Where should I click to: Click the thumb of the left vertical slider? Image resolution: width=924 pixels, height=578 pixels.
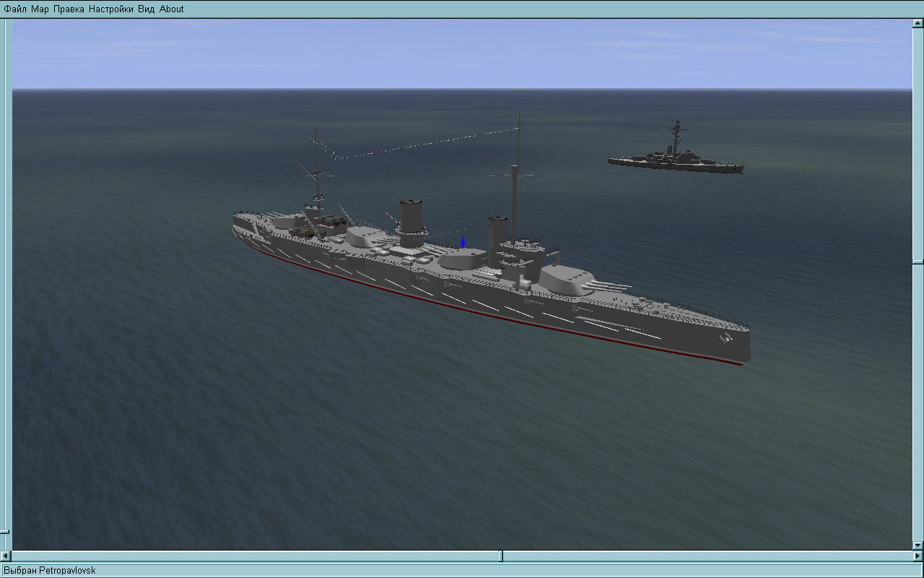click(4, 532)
